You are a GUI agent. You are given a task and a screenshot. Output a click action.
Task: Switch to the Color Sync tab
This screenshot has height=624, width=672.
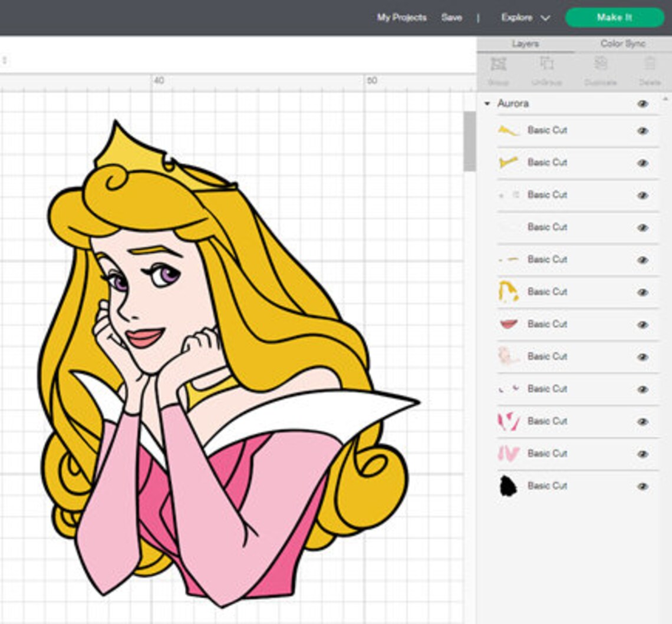(622, 43)
